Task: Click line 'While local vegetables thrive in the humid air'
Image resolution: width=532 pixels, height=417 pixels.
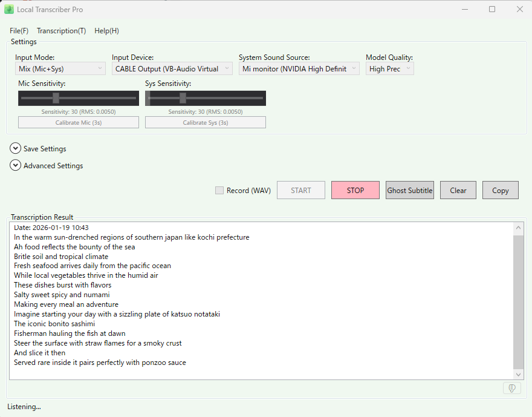Action: (x=86, y=275)
